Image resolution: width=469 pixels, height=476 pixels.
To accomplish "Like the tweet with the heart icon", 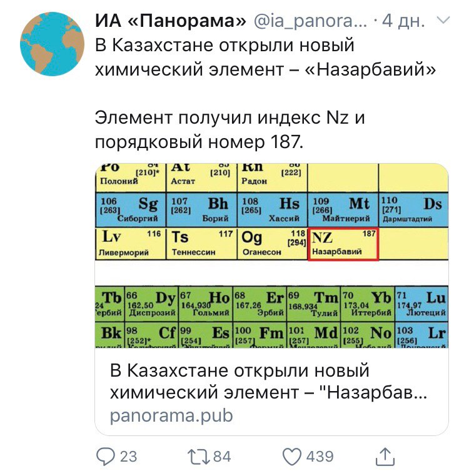I will [292, 457].
